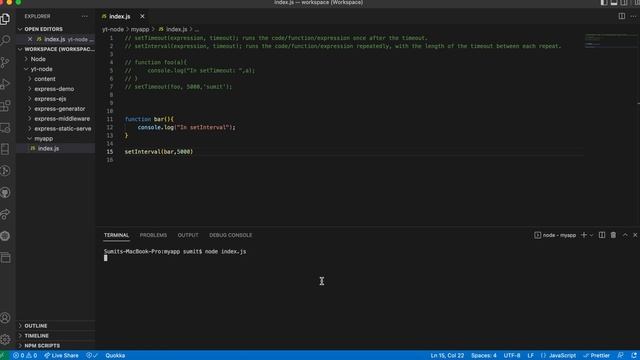Screen dimensions: 640x360
Task: Toggle primary sidebar layout icon in title bar
Action: pyautogui.click(x=604, y=2)
